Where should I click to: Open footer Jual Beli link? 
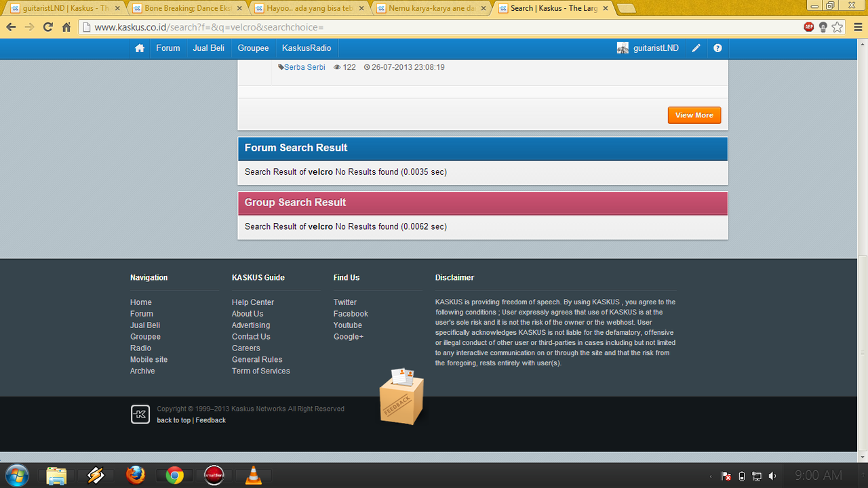[145, 325]
